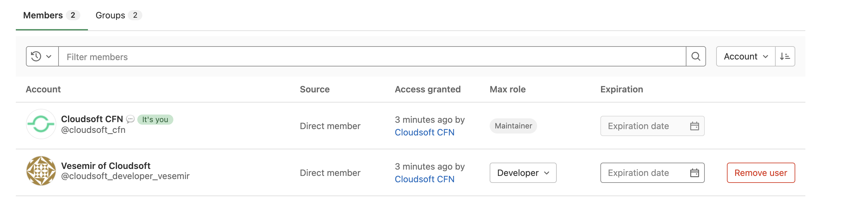Click Vesemir's Expiration date input
Screen dimensions: 868x224
(652, 173)
